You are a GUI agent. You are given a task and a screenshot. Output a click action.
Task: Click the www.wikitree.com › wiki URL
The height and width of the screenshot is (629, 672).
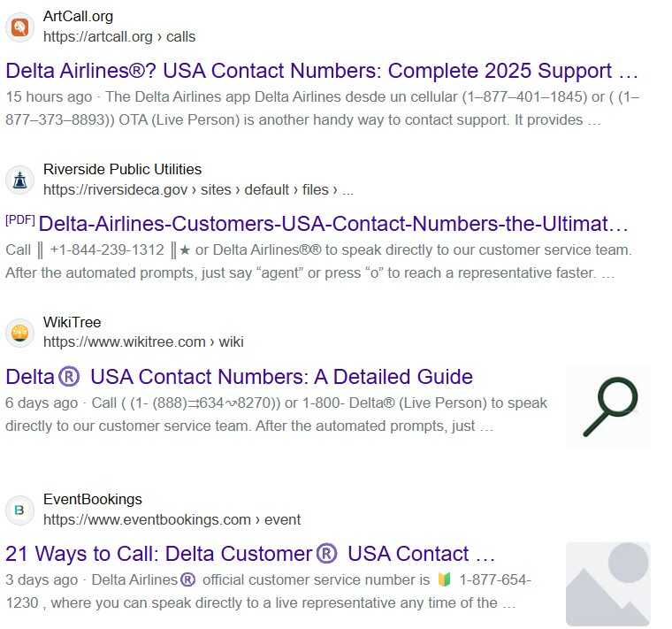click(x=143, y=342)
